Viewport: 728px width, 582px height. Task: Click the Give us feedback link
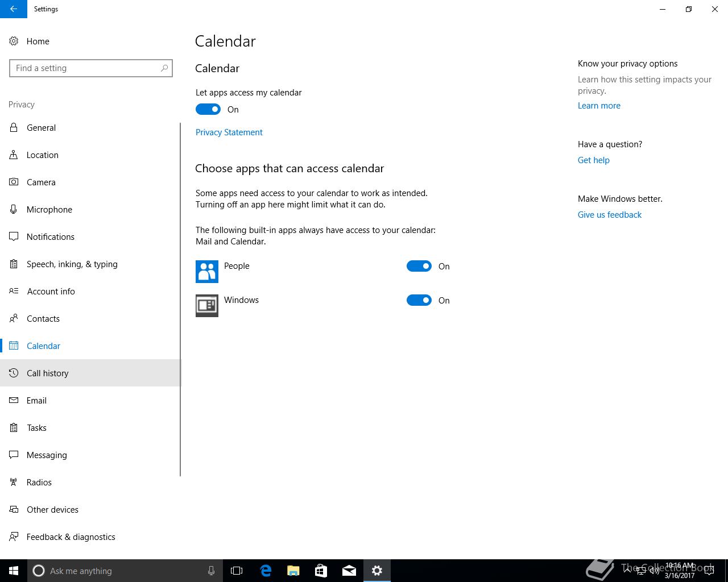610,214
